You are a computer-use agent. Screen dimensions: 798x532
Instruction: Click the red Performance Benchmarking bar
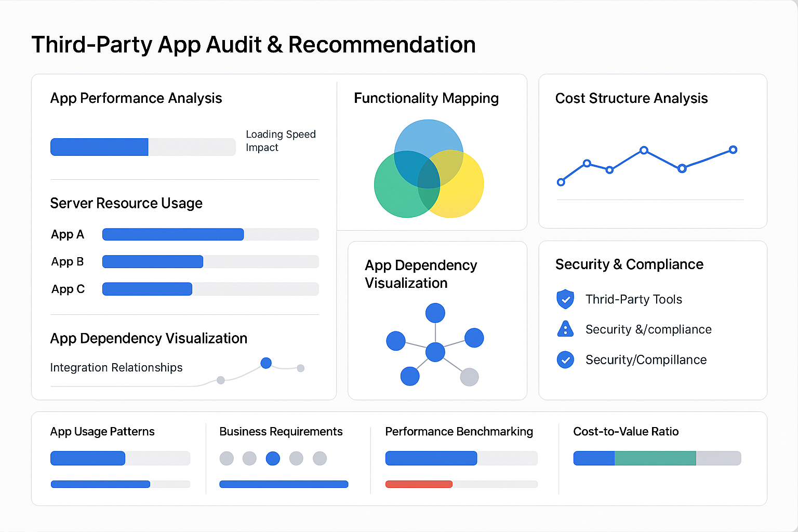(419, 484)
